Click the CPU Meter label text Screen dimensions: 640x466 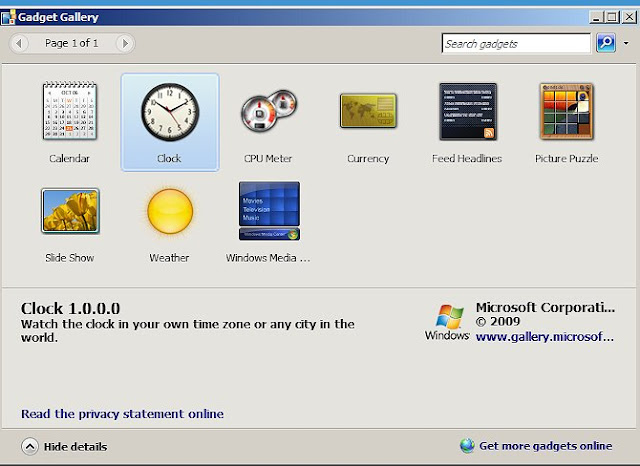pyautogui.click(x=268, y=158)
